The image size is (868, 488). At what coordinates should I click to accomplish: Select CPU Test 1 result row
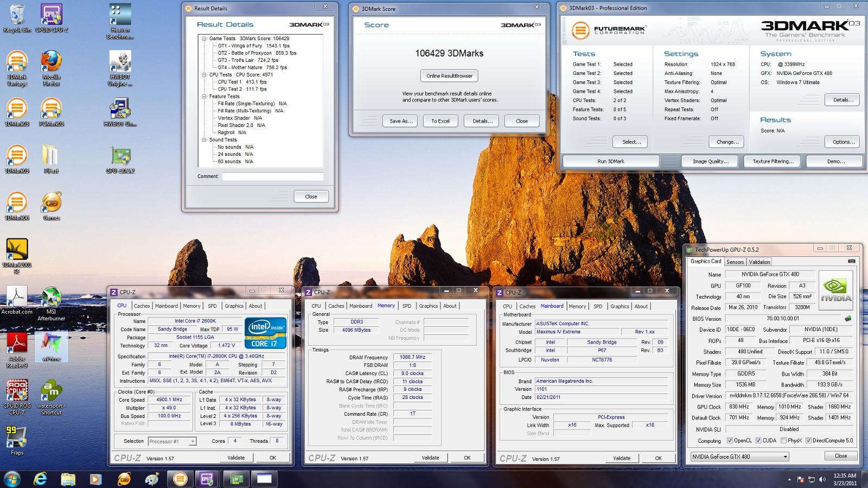click(242, 82)
